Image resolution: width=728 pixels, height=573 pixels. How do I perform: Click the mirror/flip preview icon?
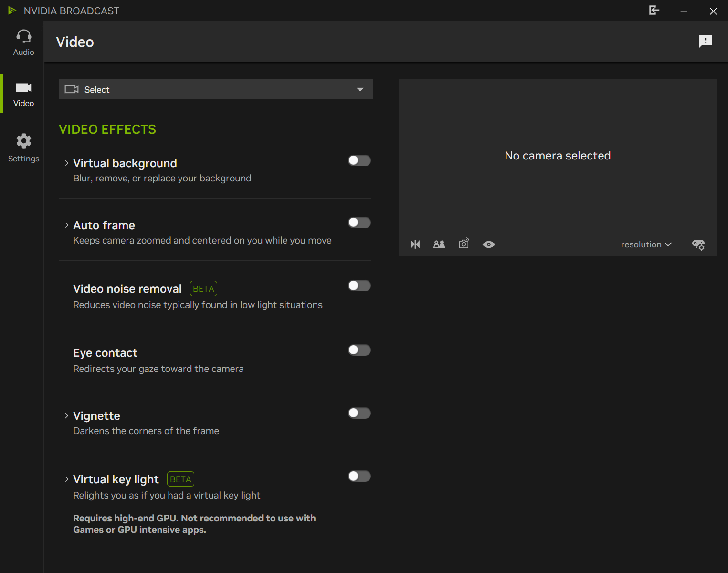(415, 244)
